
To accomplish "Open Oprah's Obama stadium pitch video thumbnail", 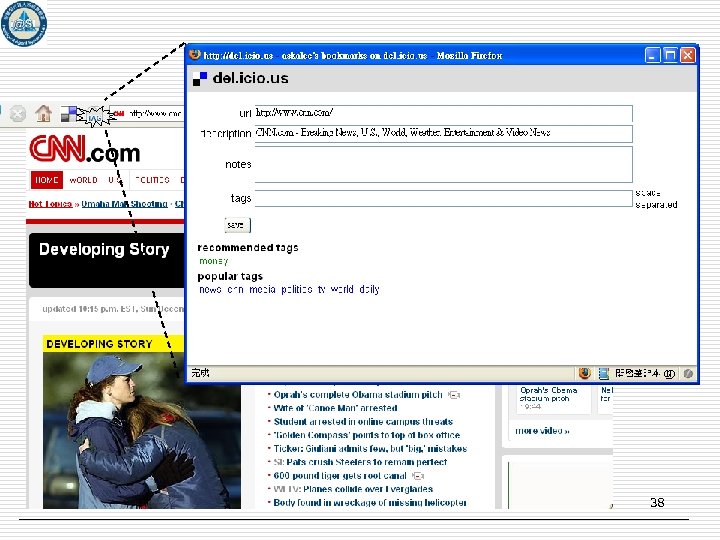I will 553,399.
